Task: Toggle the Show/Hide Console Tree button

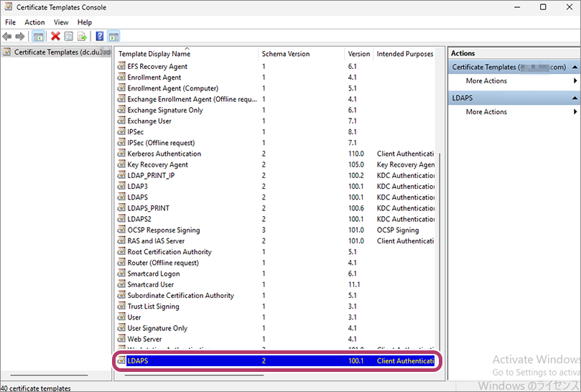Action: (x=39, y=36)
